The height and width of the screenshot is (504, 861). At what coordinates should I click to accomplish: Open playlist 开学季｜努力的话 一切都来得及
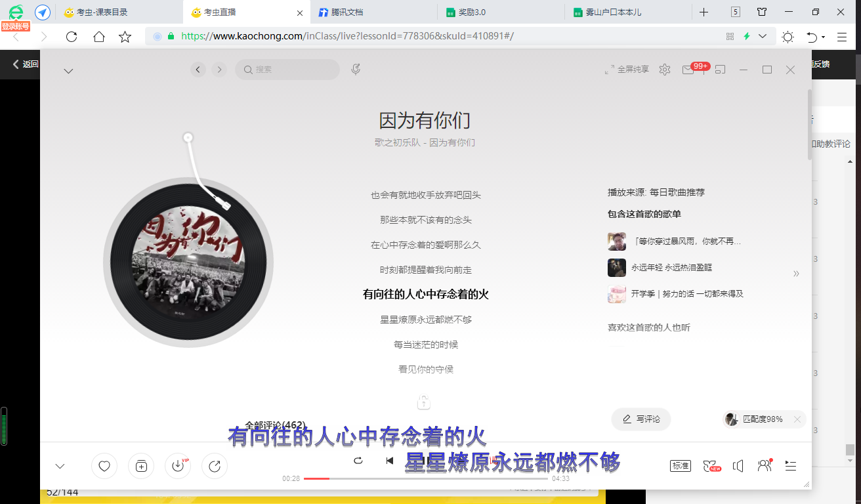tap(687, 294)
